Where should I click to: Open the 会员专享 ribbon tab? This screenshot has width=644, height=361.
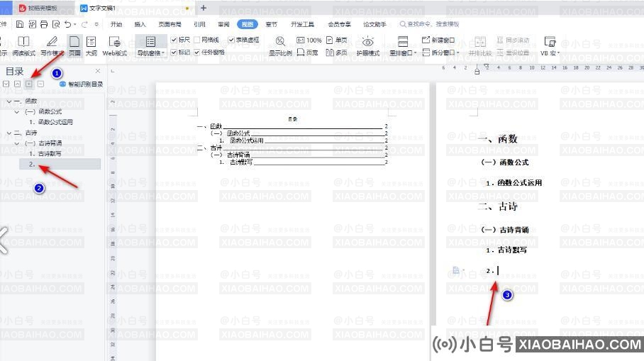[x=339, y=24]
